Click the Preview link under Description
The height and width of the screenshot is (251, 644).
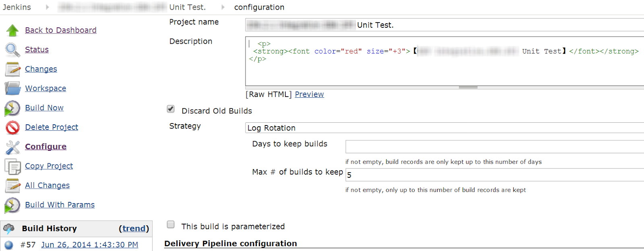click(x=309, y=95)
